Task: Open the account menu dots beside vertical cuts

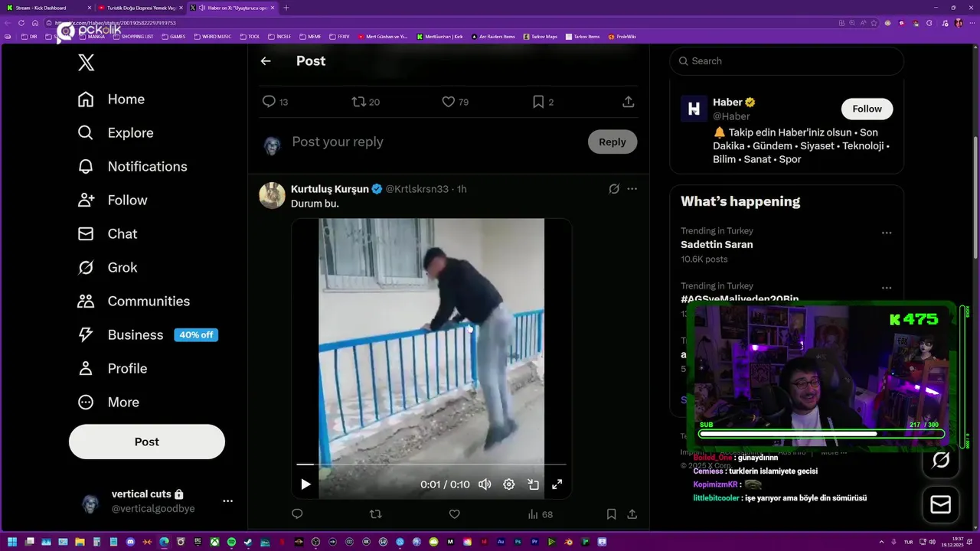Action: pyautogui.click(x=227, y=500)
